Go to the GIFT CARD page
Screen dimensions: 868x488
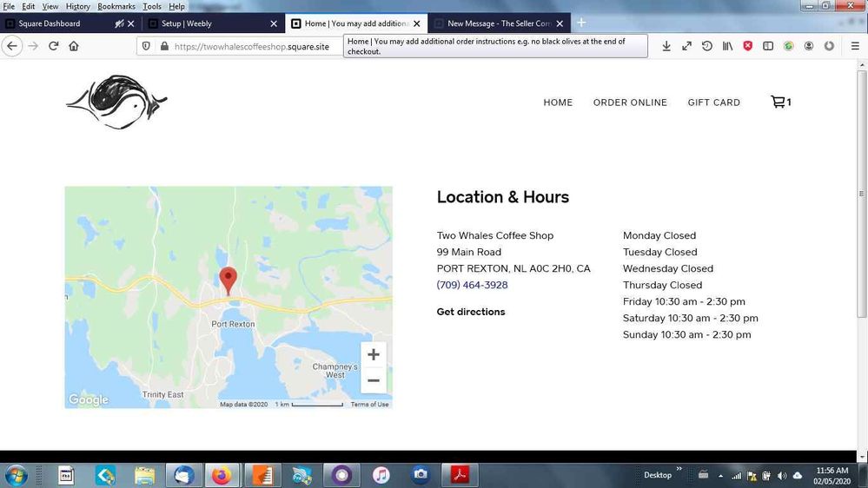coord(713,102)
